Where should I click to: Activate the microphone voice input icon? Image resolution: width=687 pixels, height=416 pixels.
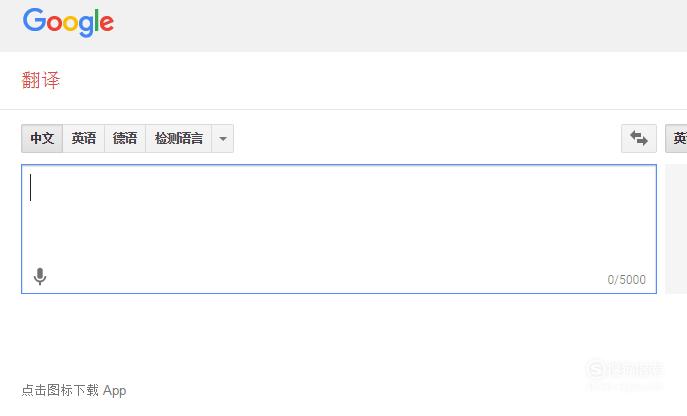[x=40, y=276]
